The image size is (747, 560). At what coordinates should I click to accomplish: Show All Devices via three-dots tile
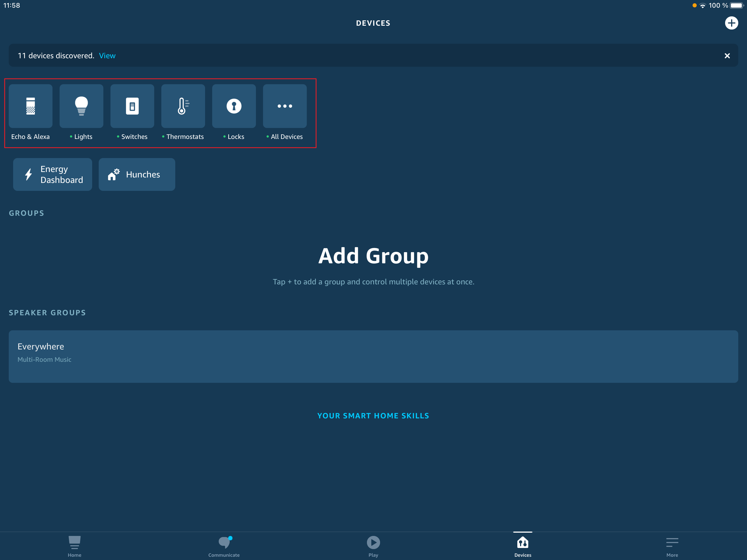tap(285, 106)
